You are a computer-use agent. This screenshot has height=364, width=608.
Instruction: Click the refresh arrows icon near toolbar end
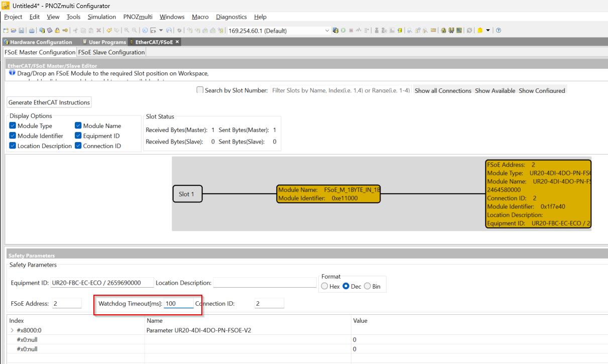[469, 31]
